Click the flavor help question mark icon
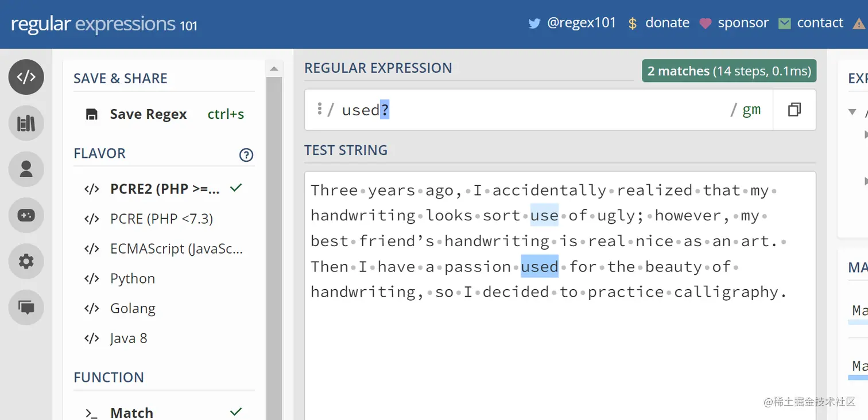Image resolution: width=868 pixels, height=420 pixels. [246, 155]
